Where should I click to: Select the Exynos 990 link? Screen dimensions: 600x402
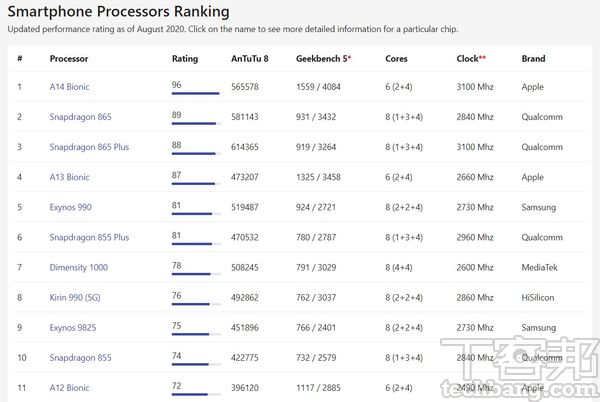[70, 207]
